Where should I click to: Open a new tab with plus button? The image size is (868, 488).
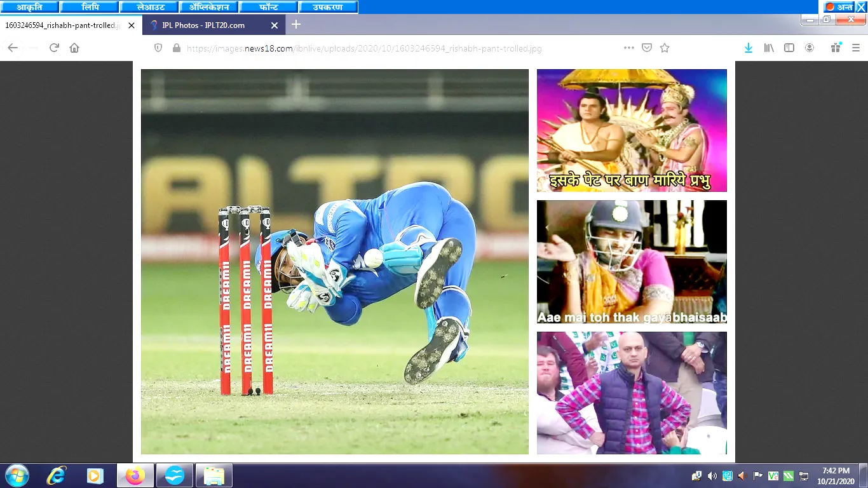click(296, 25)
